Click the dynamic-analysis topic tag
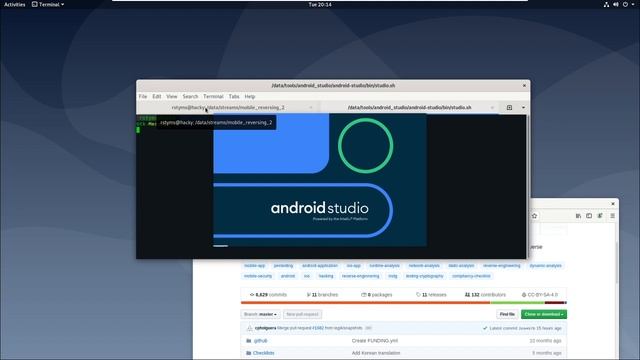The height and width of the screenshot is (360, 640). [x=545, y=266]
